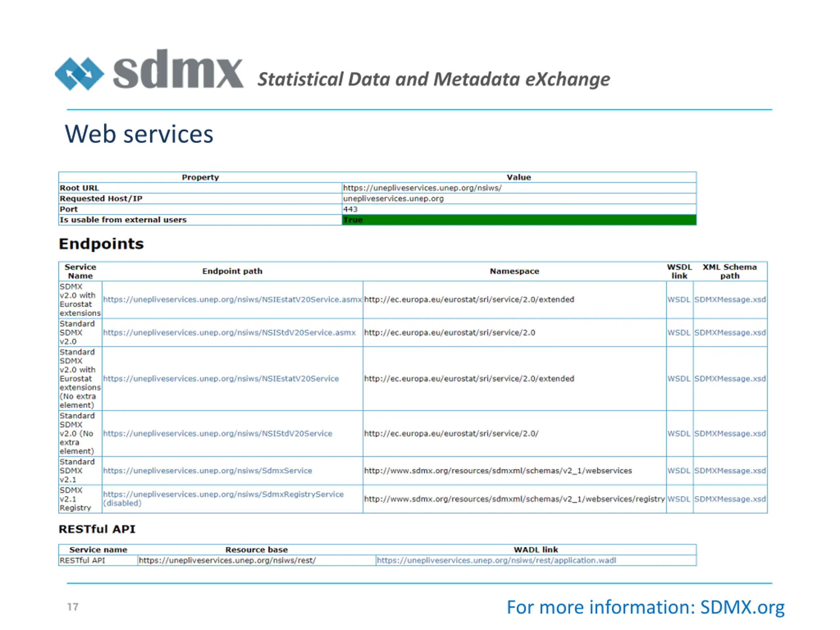The height and width of the screenshot is (630, 840).
Task: Click the Web services slide title
Action: tap(139, 134)
